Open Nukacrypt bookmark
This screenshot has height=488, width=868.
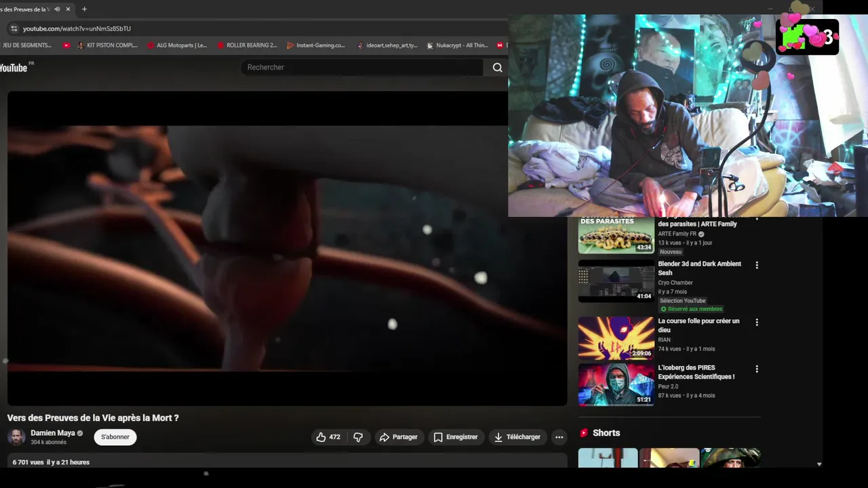tap(458, 45)
